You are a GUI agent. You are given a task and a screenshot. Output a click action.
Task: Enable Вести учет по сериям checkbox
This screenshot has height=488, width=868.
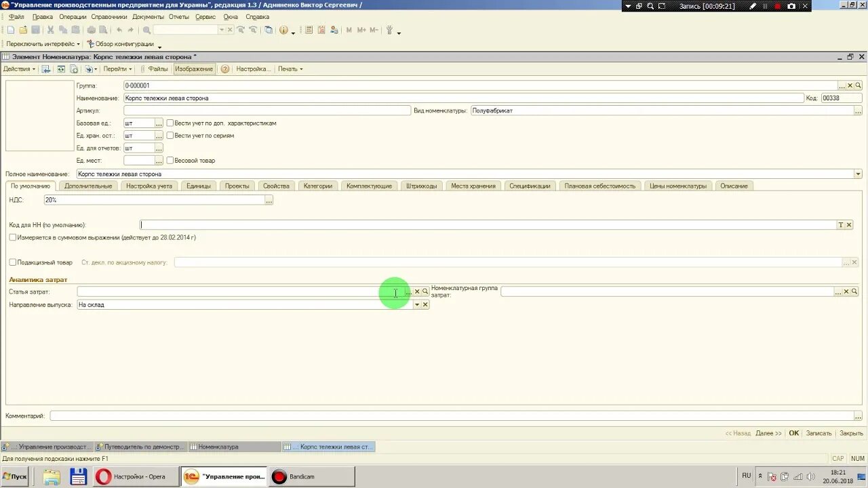170,136
